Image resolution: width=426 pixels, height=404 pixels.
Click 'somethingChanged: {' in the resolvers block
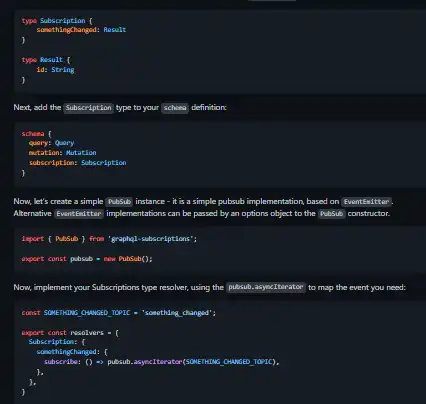point(72,352)
